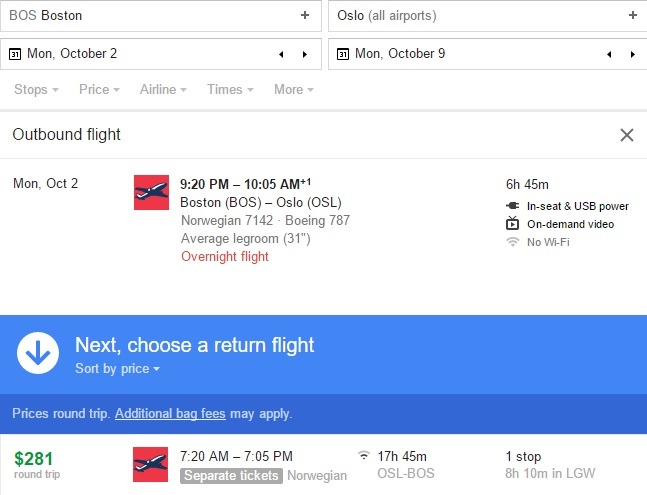Screen dimensions: 647x495
Task: Follow the Additional bag fees link
Action: pyautogui.click(x=170, y=413)
